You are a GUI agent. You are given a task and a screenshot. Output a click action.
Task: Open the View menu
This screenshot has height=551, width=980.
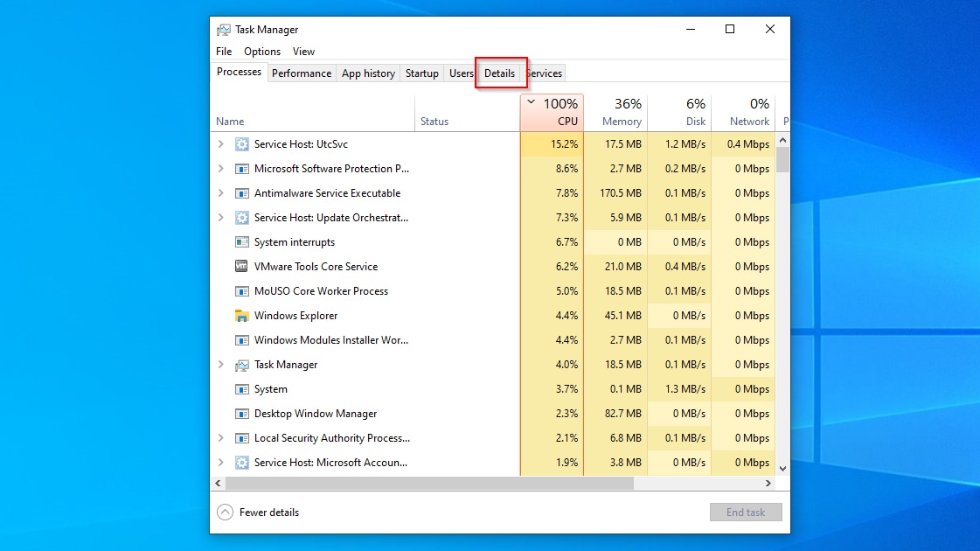[x=303, y=52]
